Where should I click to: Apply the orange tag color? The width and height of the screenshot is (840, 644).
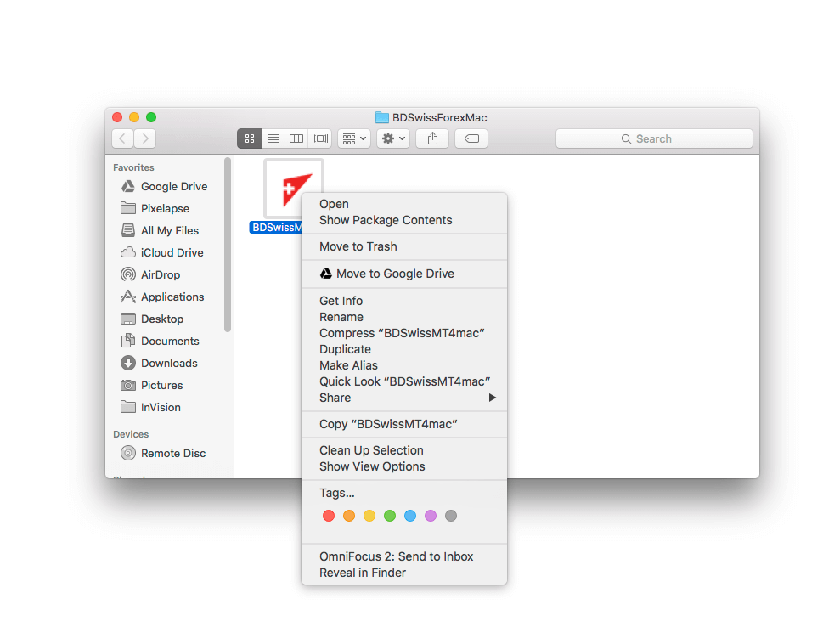tap(349, 516)
